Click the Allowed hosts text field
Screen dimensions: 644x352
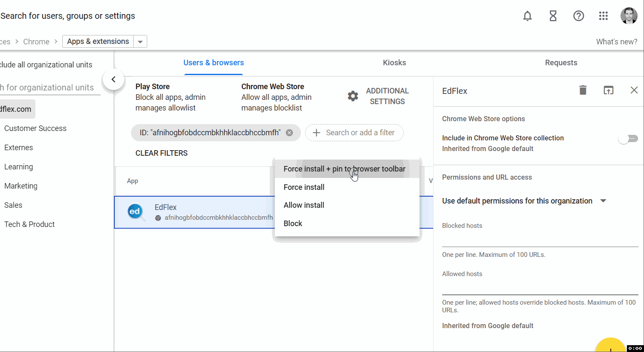pyautogui.click(x=540, y=288)
